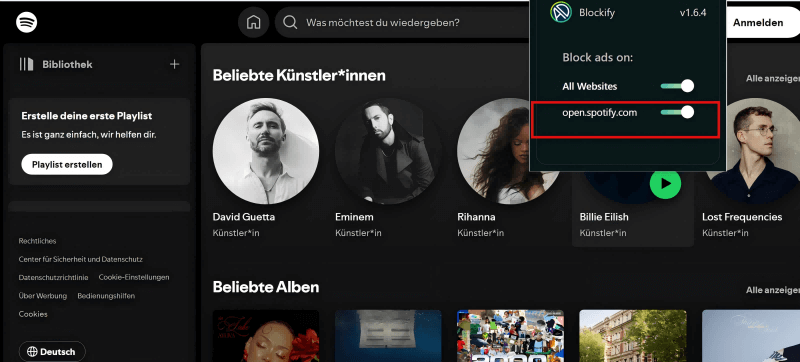The width and height of the screenshot is (800, 362).
Task: Open David Guetta artist picture
Action: click(266, 151)
